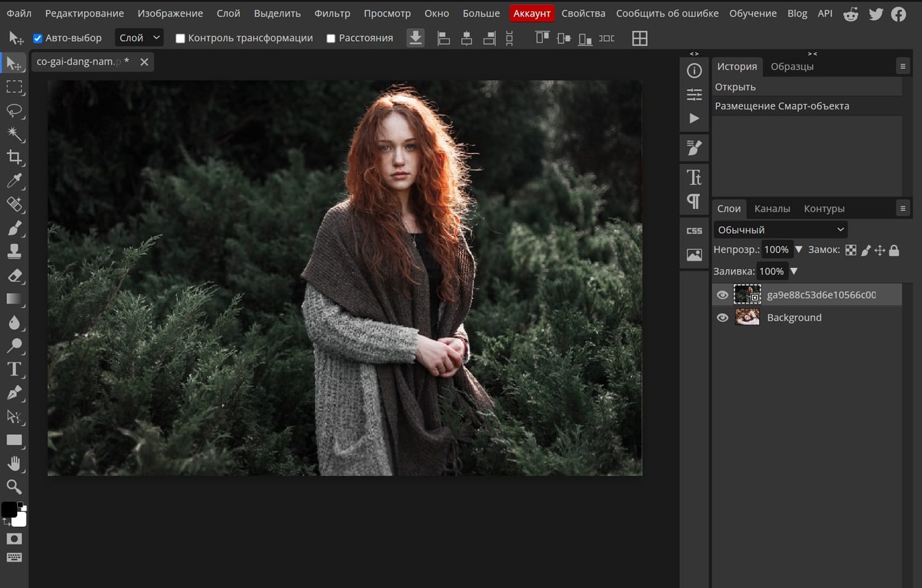Hide the Background layer
922x588 pixels.
tap(722, 317)
